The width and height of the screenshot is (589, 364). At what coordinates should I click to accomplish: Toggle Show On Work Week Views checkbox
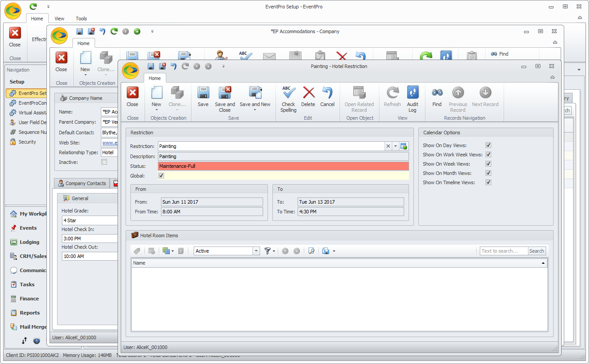point(488,155)
